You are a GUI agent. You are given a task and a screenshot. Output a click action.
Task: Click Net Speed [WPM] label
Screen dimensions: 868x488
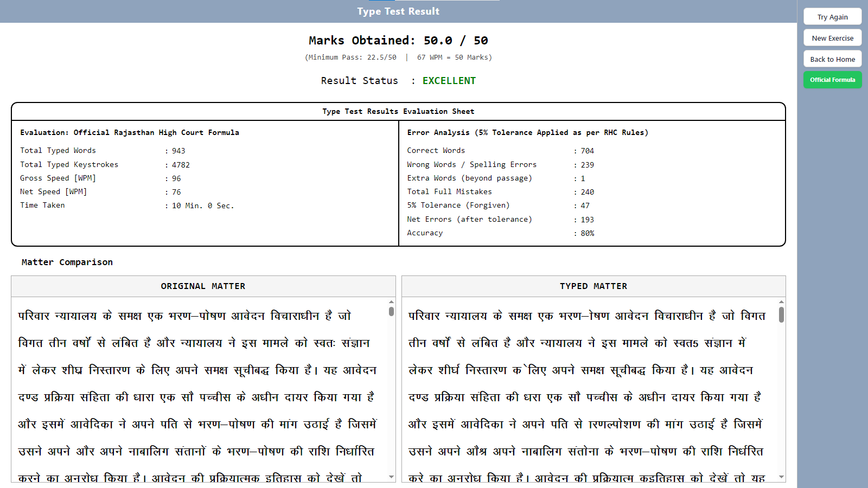tap(53, 191)
